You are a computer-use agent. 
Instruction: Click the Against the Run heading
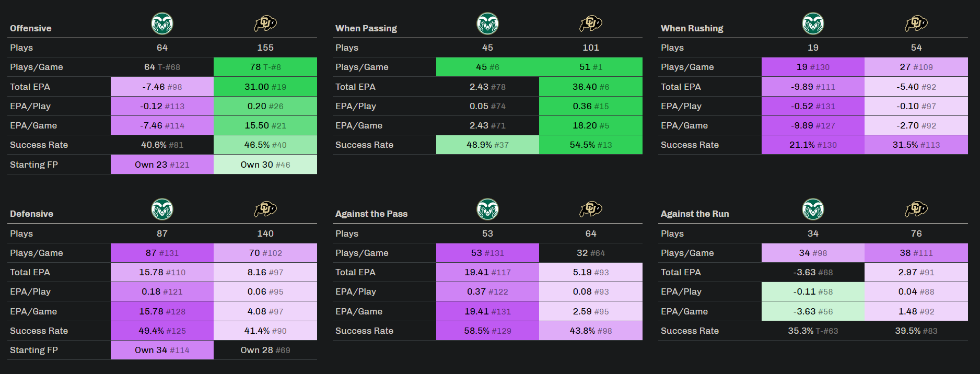point(695,214)
